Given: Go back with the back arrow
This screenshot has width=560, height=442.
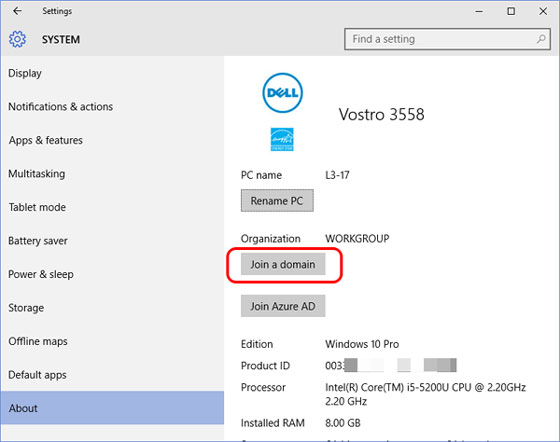Looking at the screenshot, I should click(17, 11).
